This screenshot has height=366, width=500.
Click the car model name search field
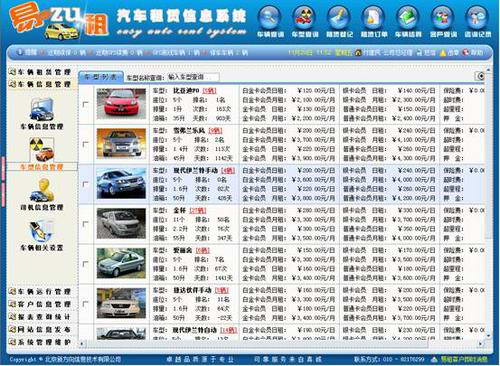[x=193, y=77]
